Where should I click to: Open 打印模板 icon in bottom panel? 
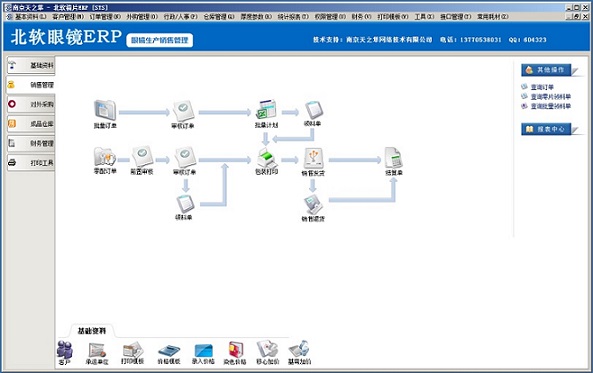(133, 350)
